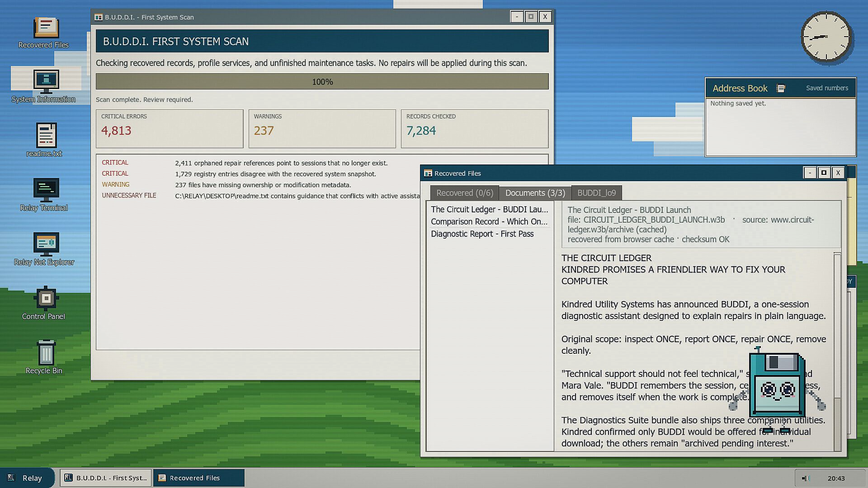
Task: Minimize the Recovered Files window
Action: tap(810, 173)
